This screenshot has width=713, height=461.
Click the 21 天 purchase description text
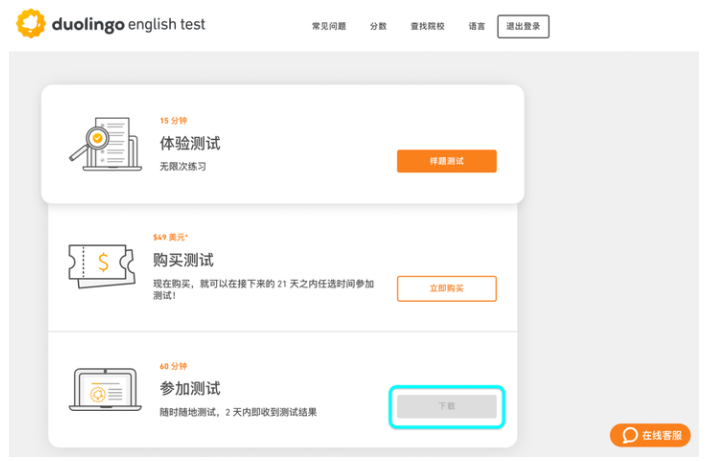tap(263, 290)
